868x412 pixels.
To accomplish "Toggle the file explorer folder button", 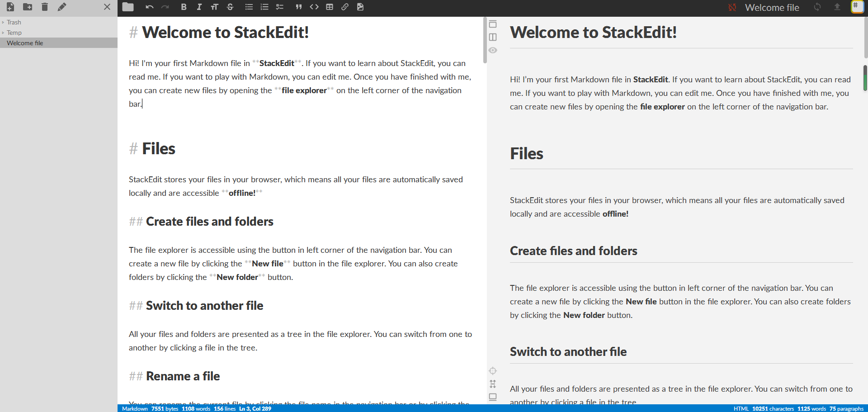I will point(128,7).
